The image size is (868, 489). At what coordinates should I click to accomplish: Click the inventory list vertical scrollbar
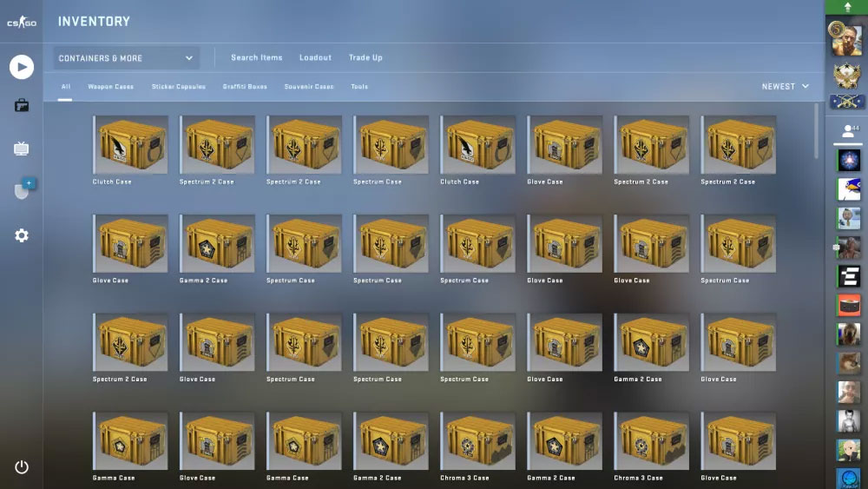pos(816,131)
